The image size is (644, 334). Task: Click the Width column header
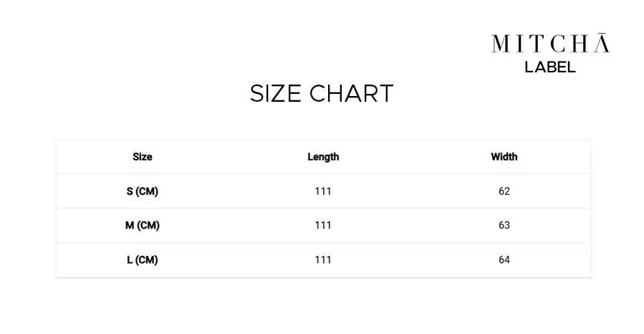[504, 157]
